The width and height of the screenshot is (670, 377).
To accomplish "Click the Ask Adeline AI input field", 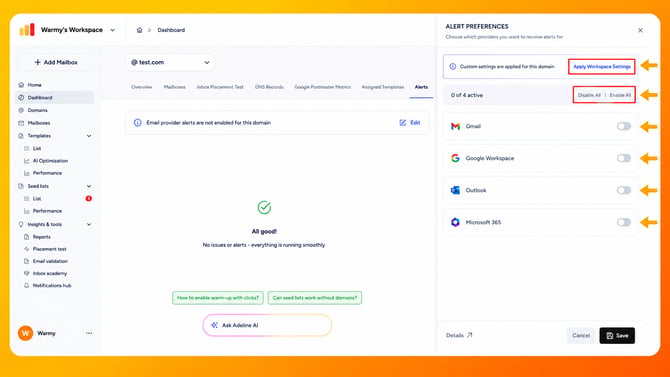I will (x=267, y=325).
